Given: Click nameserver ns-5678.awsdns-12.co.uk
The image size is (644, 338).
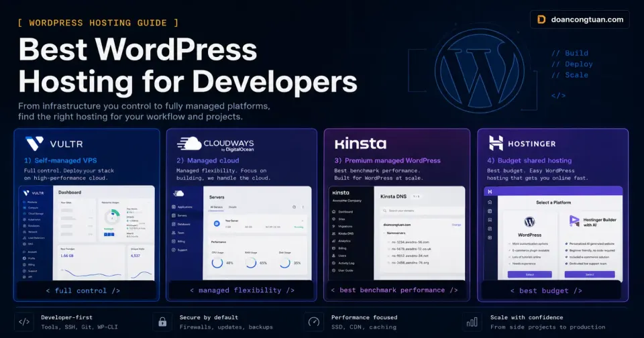Looking at the screenshot, I should [x=411, y=249].
